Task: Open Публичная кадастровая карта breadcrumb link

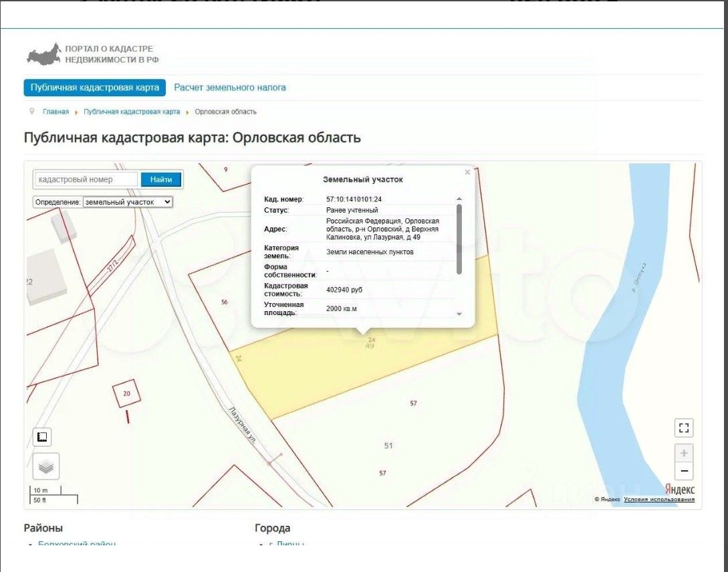Action: click(x=132, y=112)
